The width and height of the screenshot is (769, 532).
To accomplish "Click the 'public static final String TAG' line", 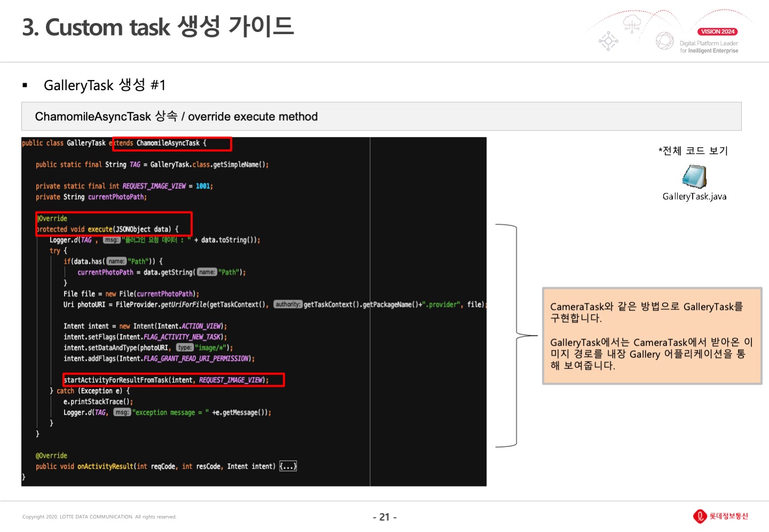I will click(x=152, y=164).
